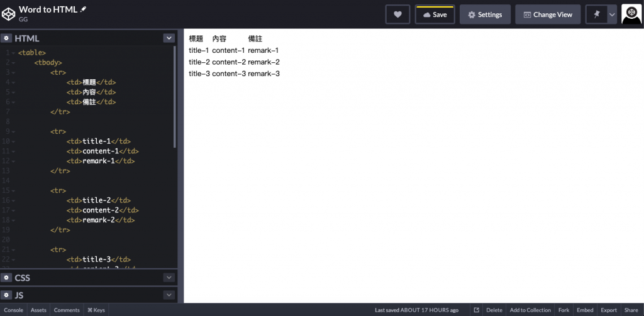Show keyboard shortcuts with Keys button
The height and width of the screenshot is (316, 644).
tap(96, 310)
